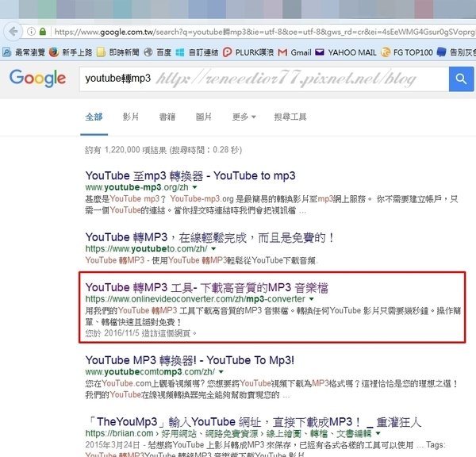
Task: Open the YAHOO MAIL bookmark
Action: tap(346, 52)
